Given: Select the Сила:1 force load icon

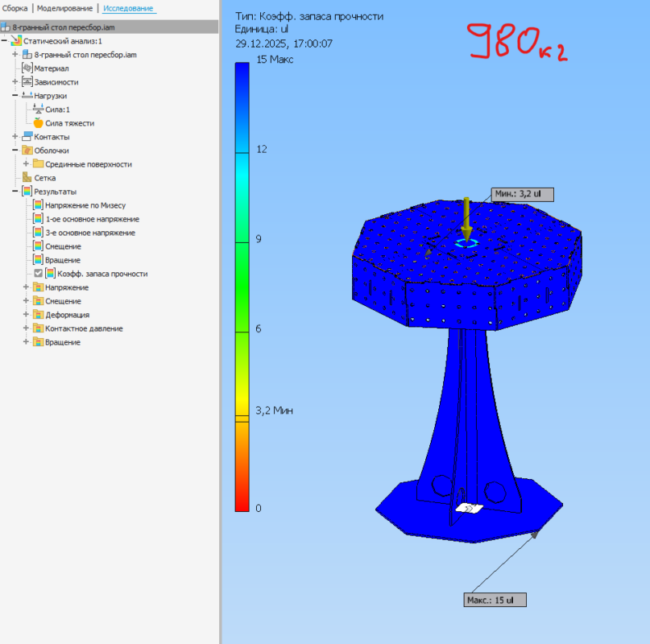Looking at the screenshot, I should [x=38, y=109].
